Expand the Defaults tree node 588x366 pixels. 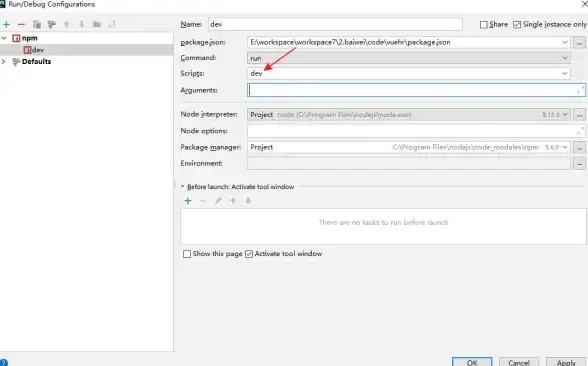4,62
